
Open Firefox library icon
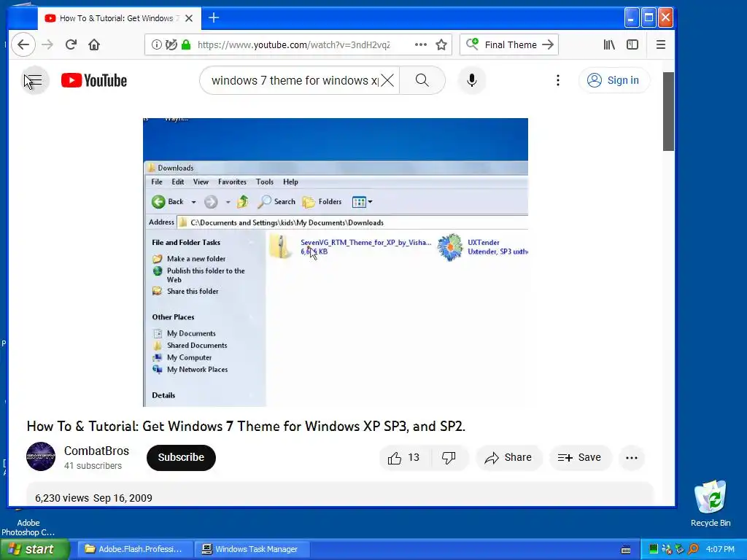point(609,44)
